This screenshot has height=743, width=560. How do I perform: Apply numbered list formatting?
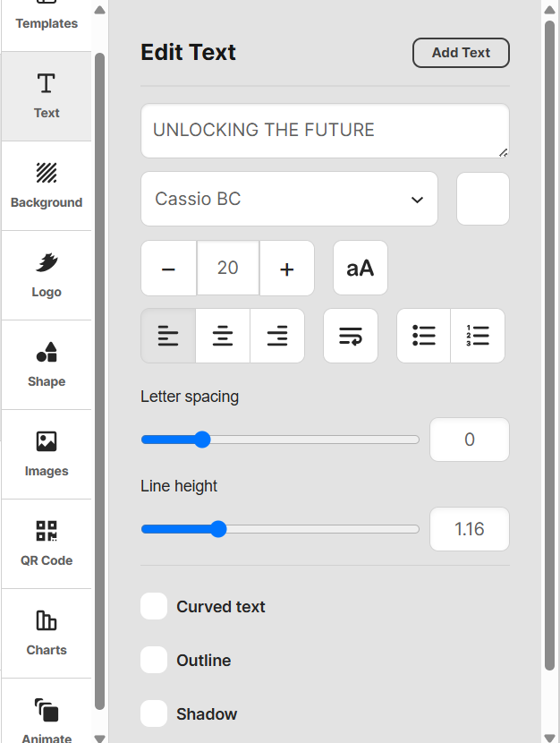point(478,336)
